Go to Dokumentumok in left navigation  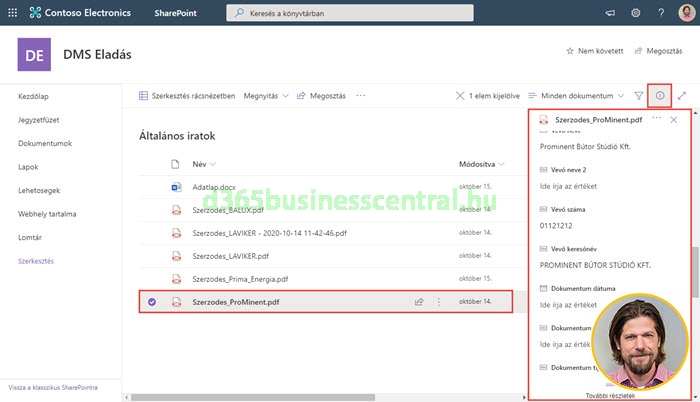[44, 143]
